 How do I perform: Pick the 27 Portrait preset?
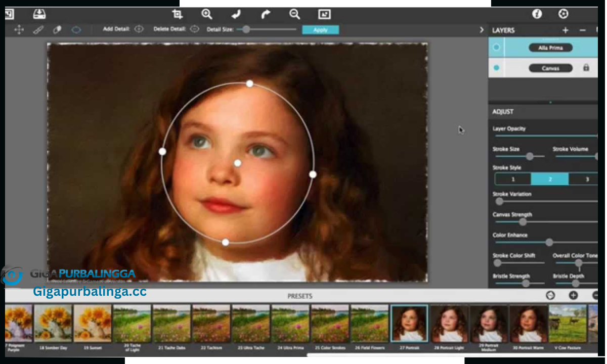(409, 323)
